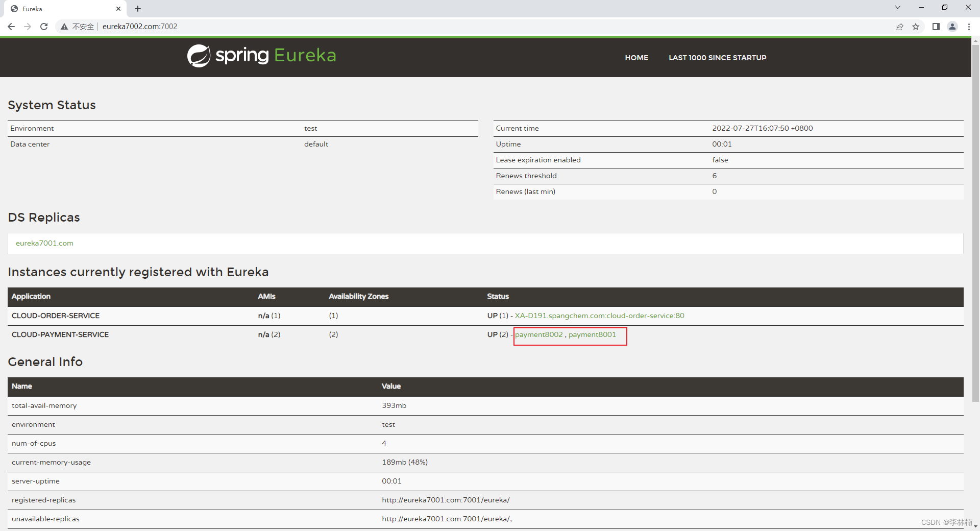
Task: Open a new browser tab
Action: 138,9
